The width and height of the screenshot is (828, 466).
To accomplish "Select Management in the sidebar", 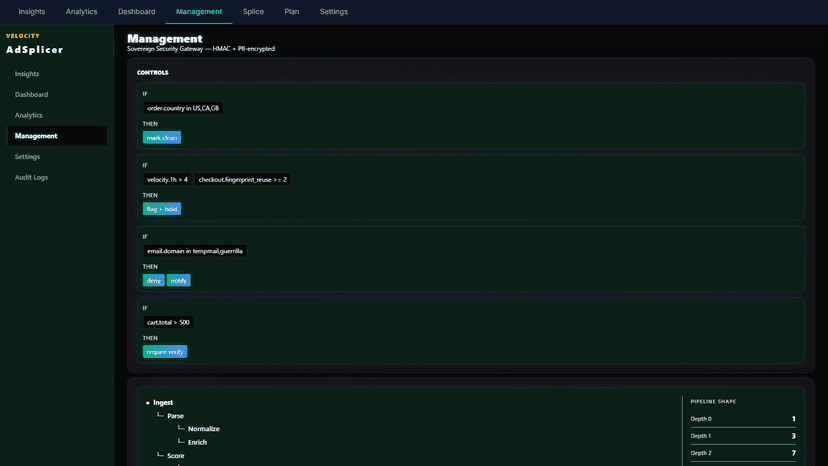I will coord(57,136).
